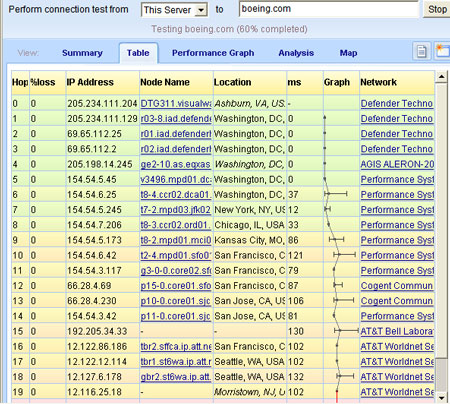450x404 pixels.
Task: Select IP address 12.116.25.18
Action: point(94,392)
